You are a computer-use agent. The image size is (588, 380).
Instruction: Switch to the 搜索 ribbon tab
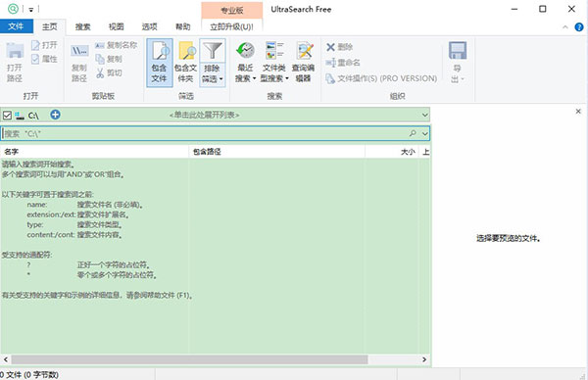(x=83, y=26)
